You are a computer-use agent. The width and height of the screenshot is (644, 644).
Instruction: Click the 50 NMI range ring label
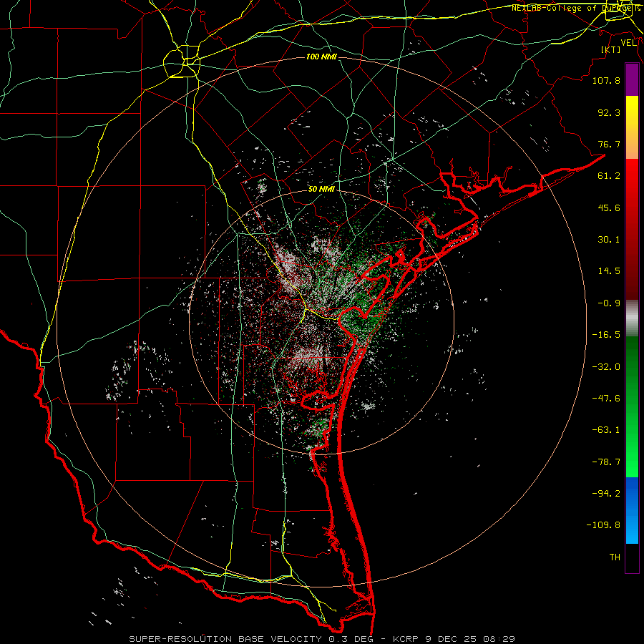(321, 189)
